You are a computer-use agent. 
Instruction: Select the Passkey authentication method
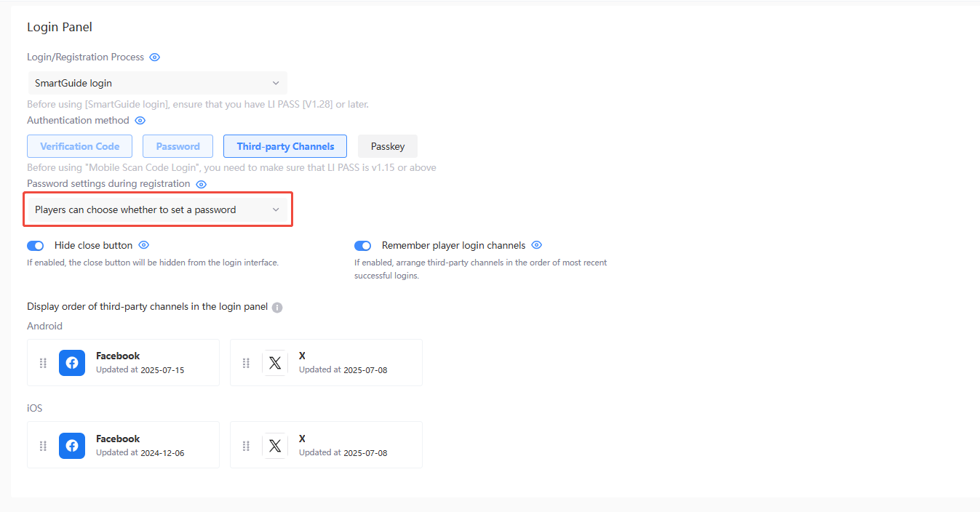[387, 145]
